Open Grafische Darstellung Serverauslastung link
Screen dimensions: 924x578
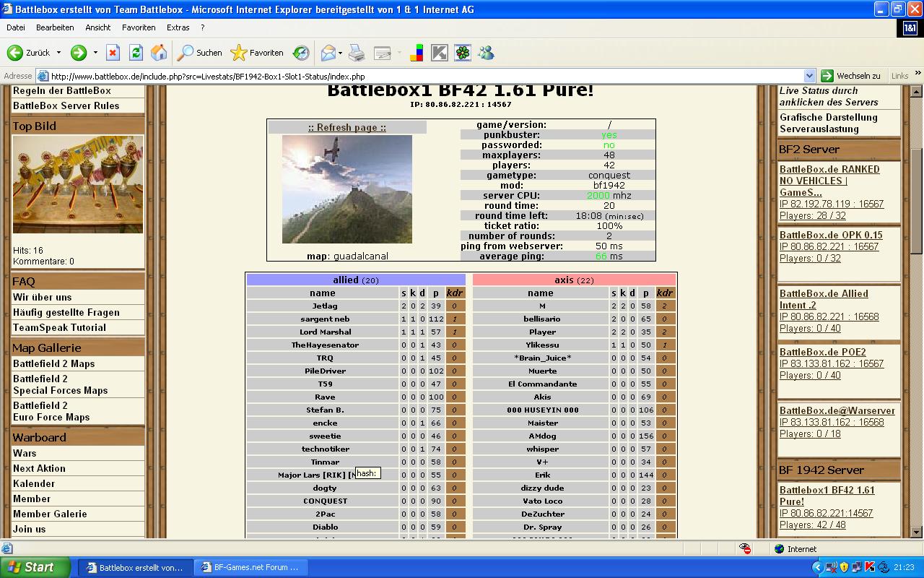click(x=829, y=123)
